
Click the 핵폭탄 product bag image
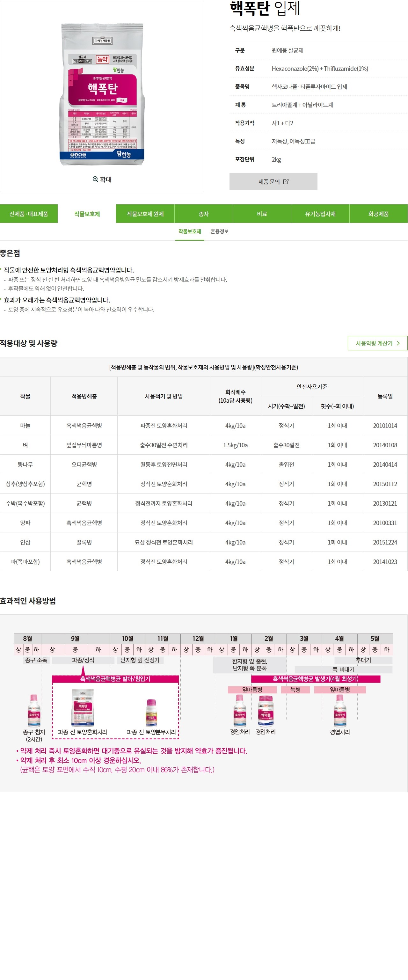[x=102, y=94]
